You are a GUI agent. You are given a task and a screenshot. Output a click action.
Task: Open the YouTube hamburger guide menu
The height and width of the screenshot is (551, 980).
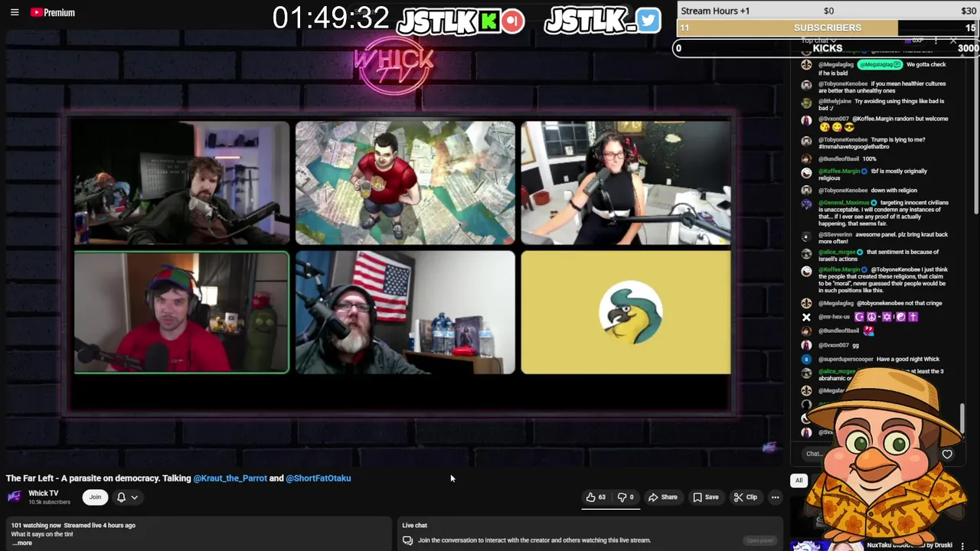point(15,12)
